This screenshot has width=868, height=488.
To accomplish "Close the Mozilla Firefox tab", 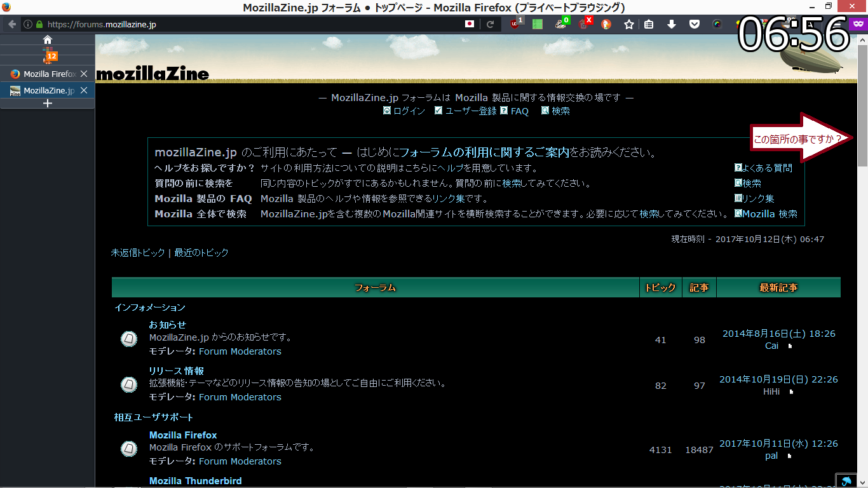I will (x=84, y=74).
